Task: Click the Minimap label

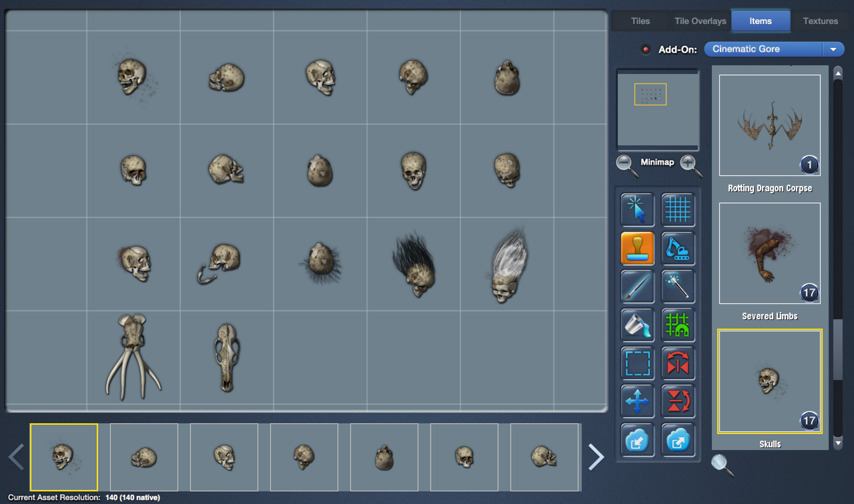Action: coord(657,162)
